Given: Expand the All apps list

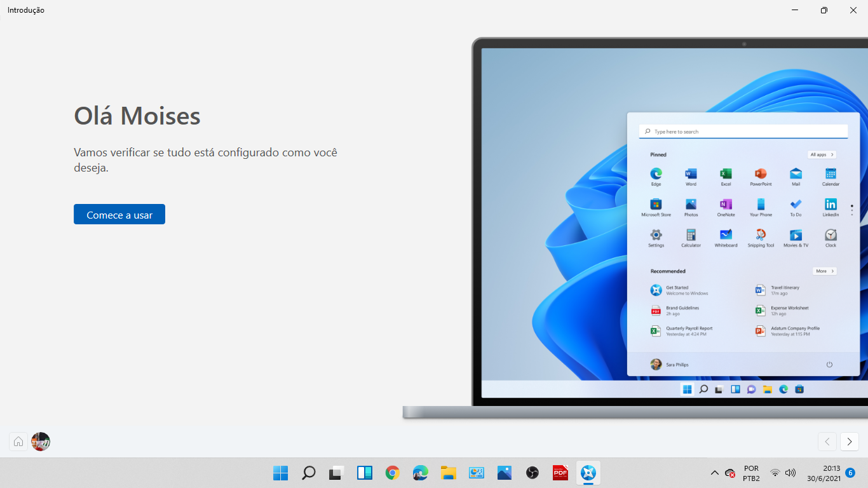Looking at the screenshot, I should pos(821,154).
